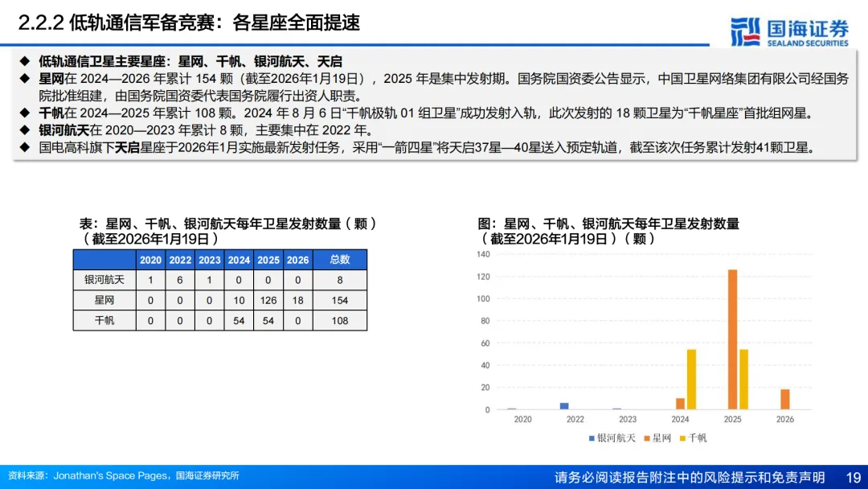Select the 星网 2026 cell value 18
Image resolution: width=868 pixels, height=489 pixels.
298,300
